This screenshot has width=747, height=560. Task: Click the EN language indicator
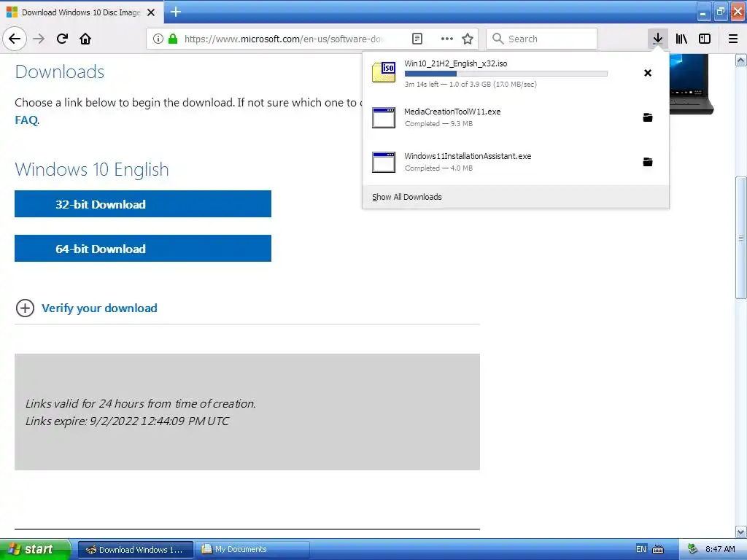pos(641,549)
